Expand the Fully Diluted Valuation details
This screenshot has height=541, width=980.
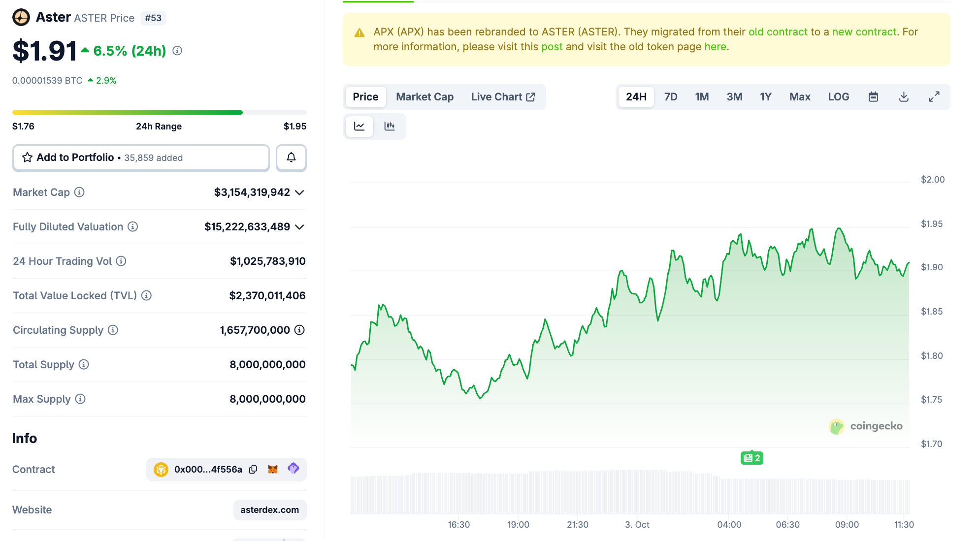pos(299,227)
